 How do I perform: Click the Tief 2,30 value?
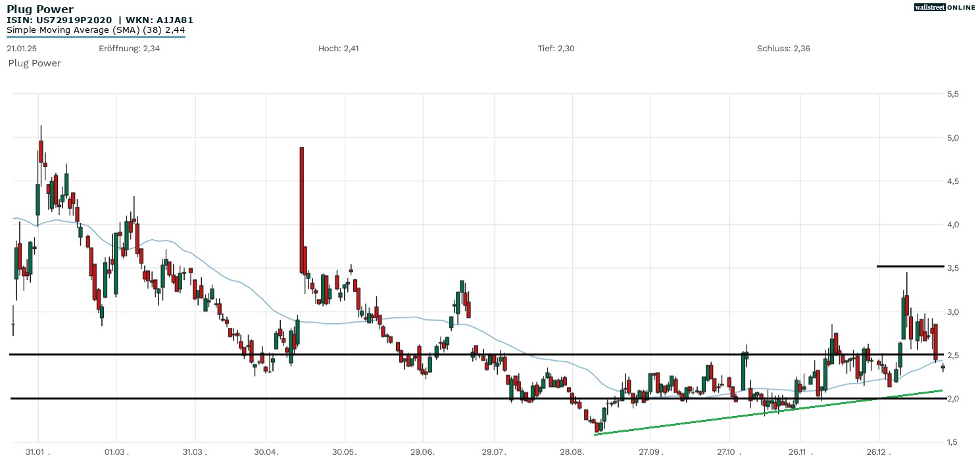556,49
